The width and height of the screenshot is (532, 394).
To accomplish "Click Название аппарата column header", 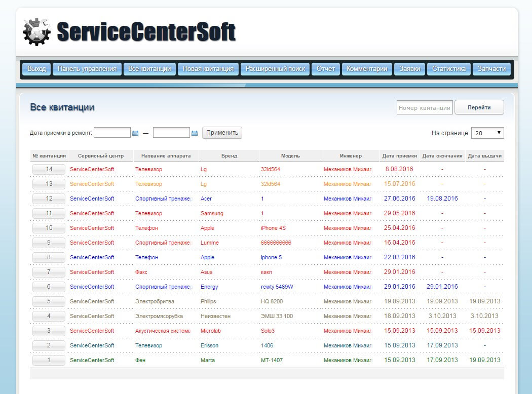I will click(x=166, y=156).
